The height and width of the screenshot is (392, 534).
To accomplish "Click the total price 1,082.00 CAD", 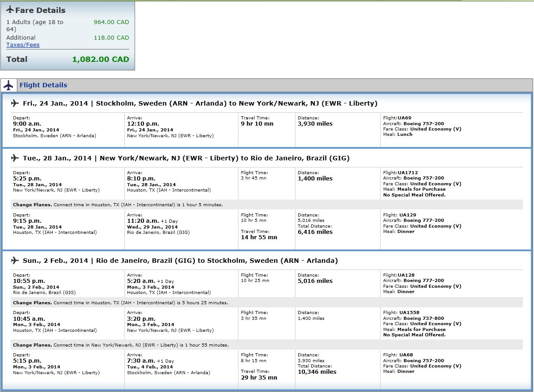I will coord(100,59).
